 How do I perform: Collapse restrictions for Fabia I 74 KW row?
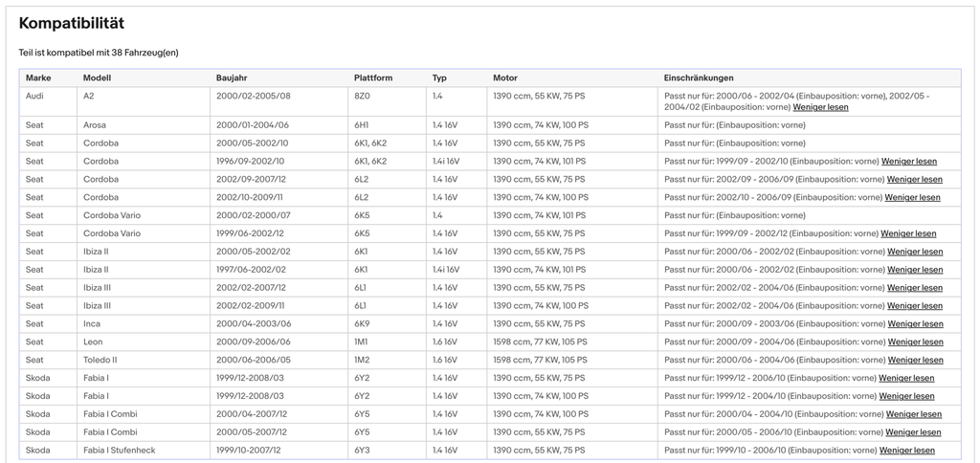(x=907, y=397)
